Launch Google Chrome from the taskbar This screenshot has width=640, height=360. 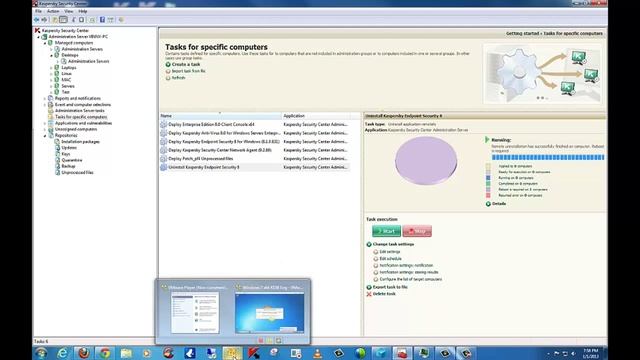click(x=105, y=353)
